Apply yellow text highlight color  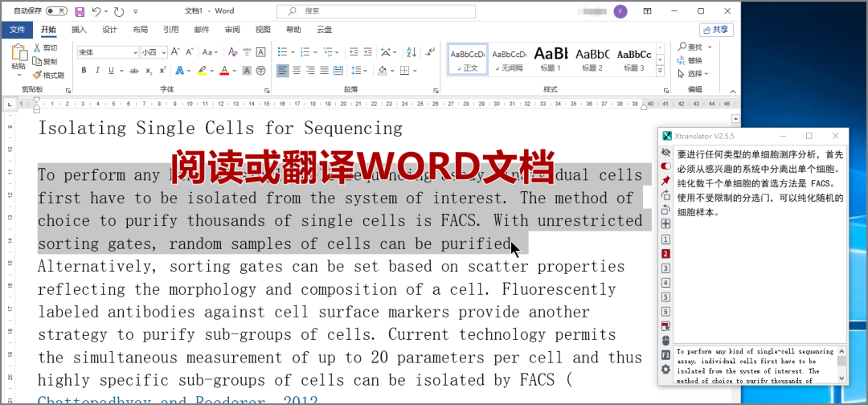pyautogui.click(x=202, y=70)
